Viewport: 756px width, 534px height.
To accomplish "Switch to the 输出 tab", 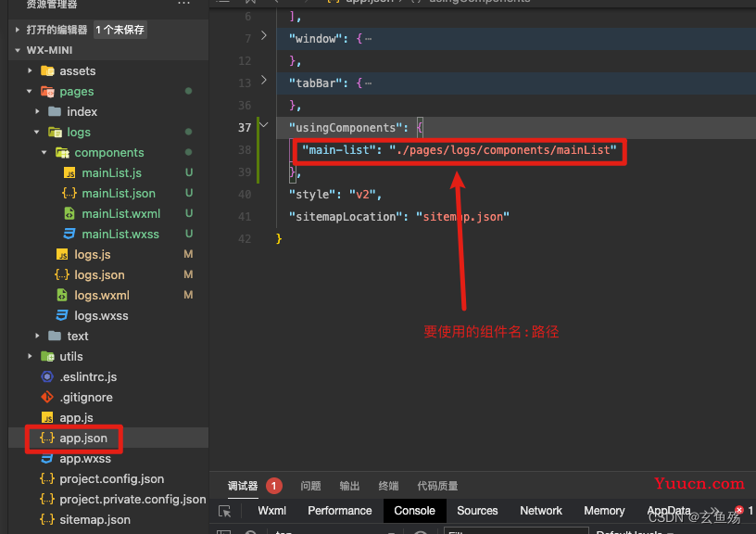I will tap(349, 486).
